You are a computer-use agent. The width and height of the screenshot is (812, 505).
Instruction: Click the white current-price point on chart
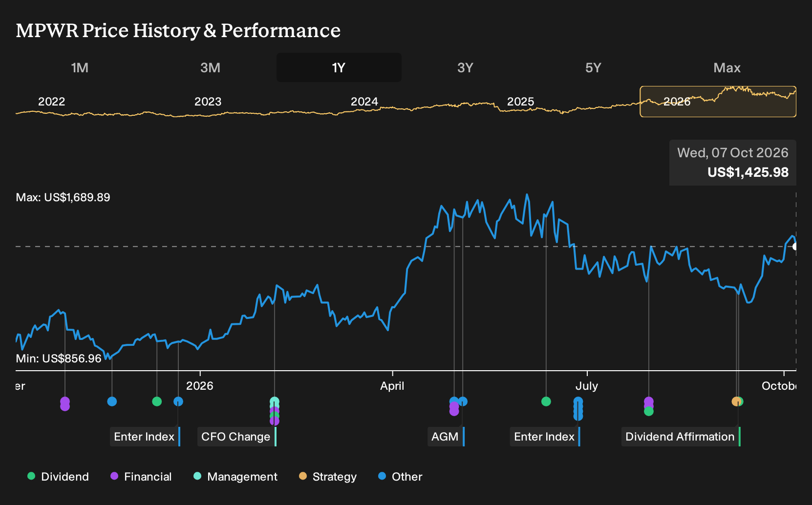tap(795, 246)
